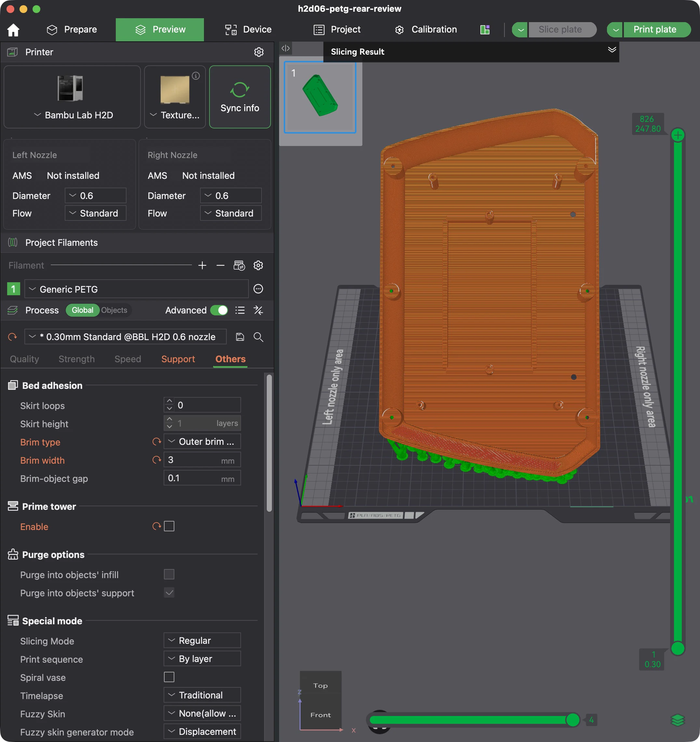Open the assembly view icon in toolbar
The width and height of the screenshot is (700, 742).
(x=485, y=30)
